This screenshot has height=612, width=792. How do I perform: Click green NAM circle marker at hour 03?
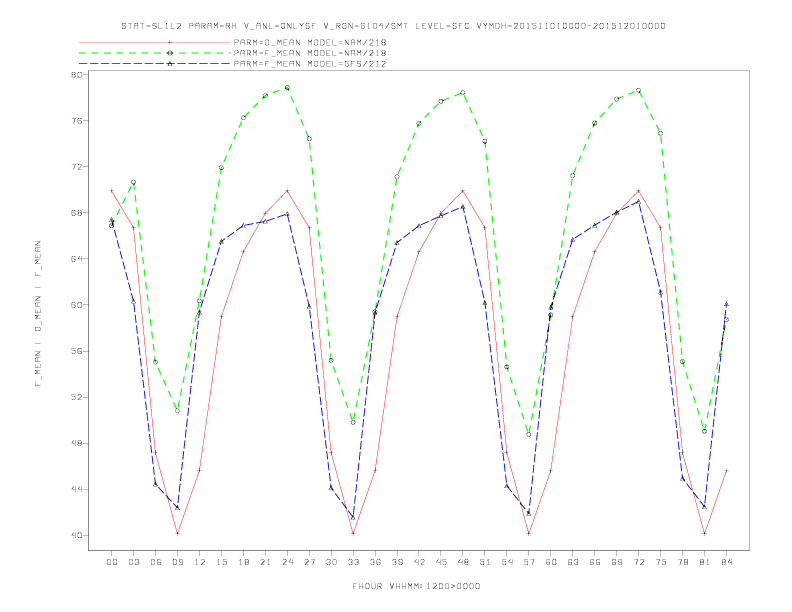(x=133, y=182)
